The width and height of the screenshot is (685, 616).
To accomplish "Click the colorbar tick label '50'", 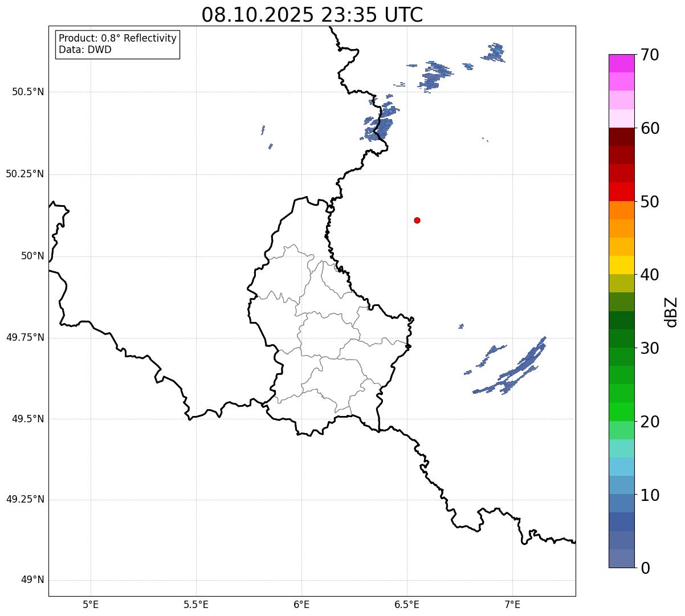I will pos(650,202).
